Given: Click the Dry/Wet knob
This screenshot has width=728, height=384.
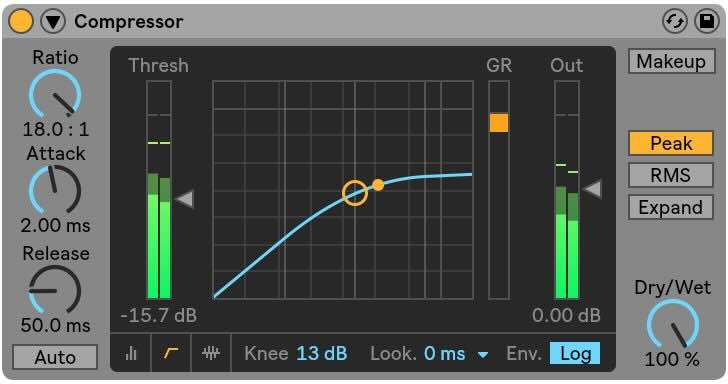Looking at the screenshot, I should (673, 325).
